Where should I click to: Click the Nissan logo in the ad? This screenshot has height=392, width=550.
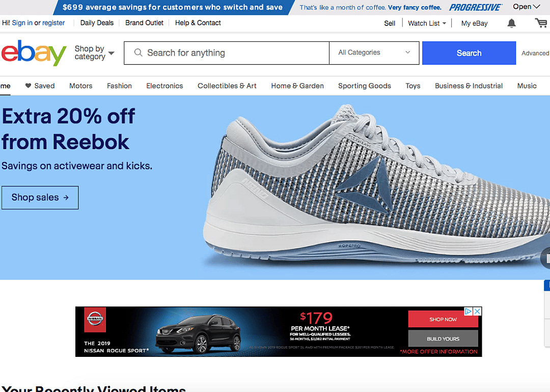coord(95,319)
